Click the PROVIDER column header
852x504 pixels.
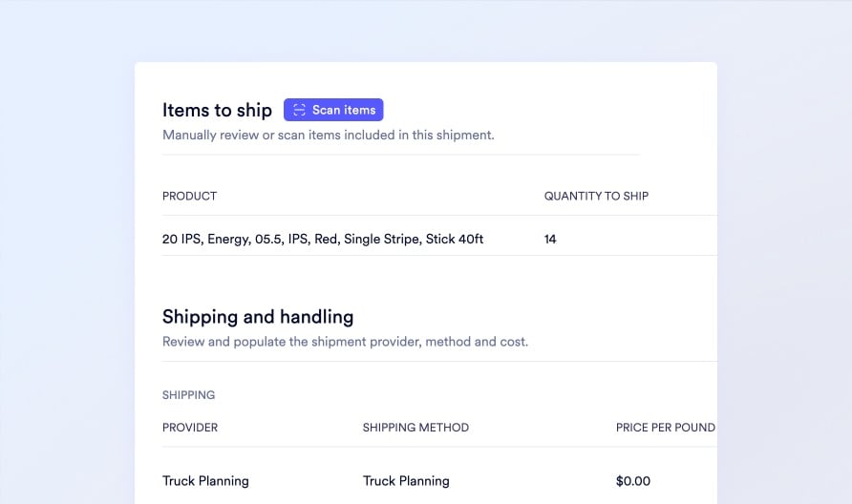[x=190, y=427]
